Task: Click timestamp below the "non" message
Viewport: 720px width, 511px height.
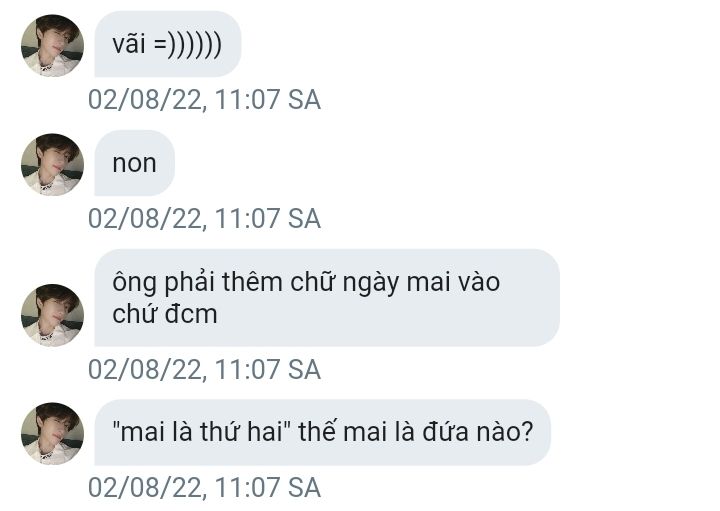Action: (x=204, y=219)
